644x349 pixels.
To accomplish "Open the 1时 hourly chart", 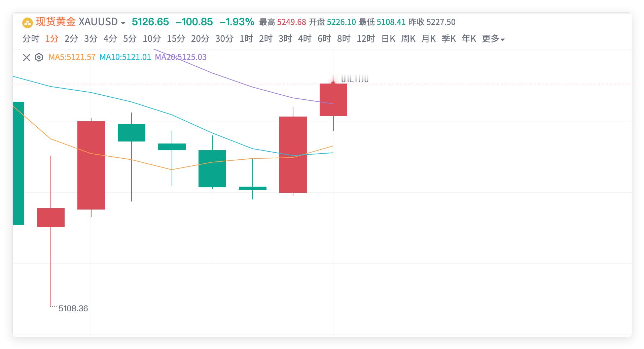I will tap(246, 39).
